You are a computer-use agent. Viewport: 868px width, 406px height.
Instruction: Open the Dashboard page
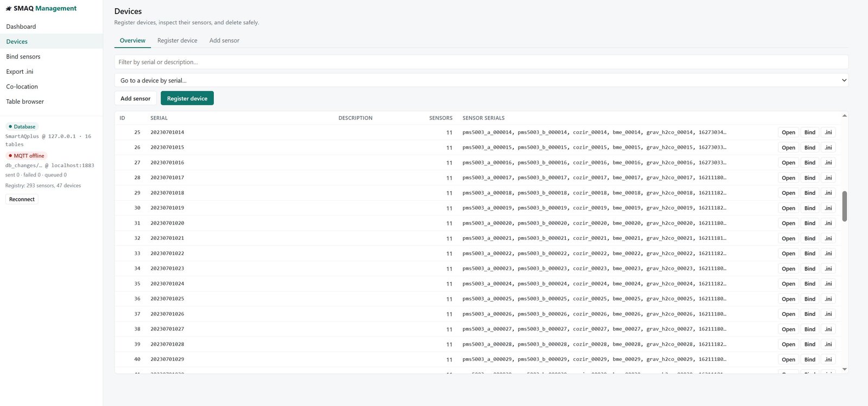(21, 27)
